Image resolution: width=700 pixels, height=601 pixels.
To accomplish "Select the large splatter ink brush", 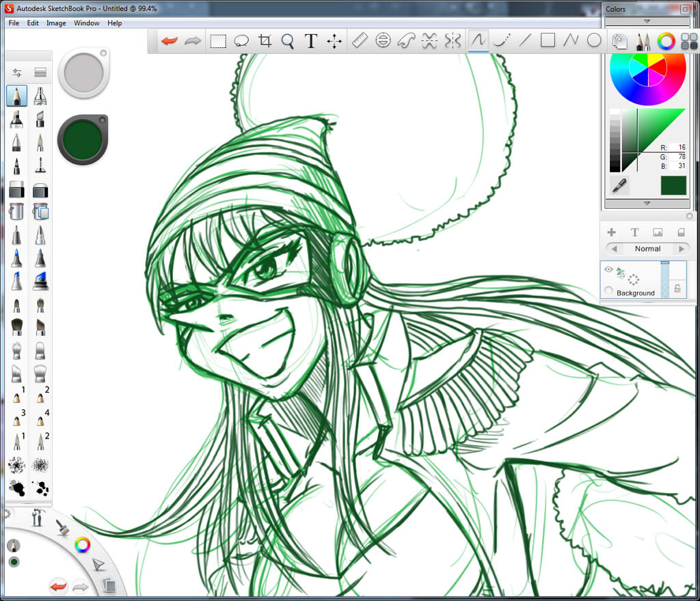I will point(17,488).
